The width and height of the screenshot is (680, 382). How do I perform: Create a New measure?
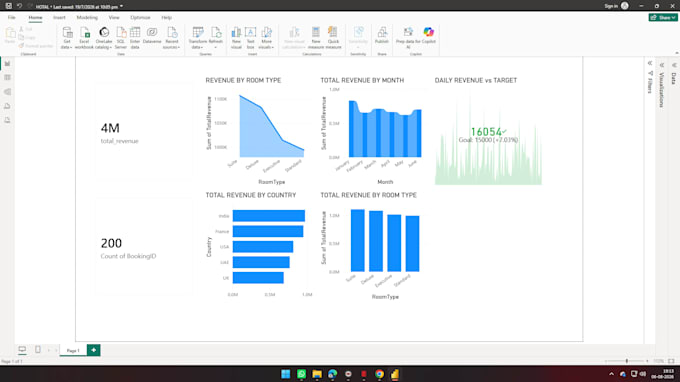click(316, 38)
